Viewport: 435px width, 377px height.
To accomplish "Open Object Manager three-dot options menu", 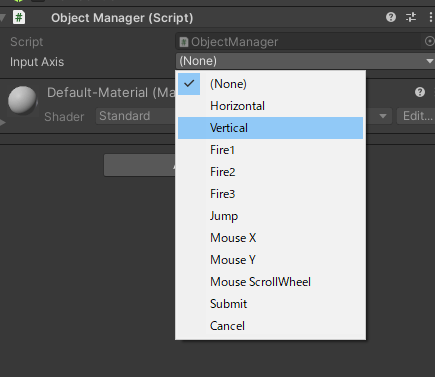I will pyautogui.click(x=430, y=17).
